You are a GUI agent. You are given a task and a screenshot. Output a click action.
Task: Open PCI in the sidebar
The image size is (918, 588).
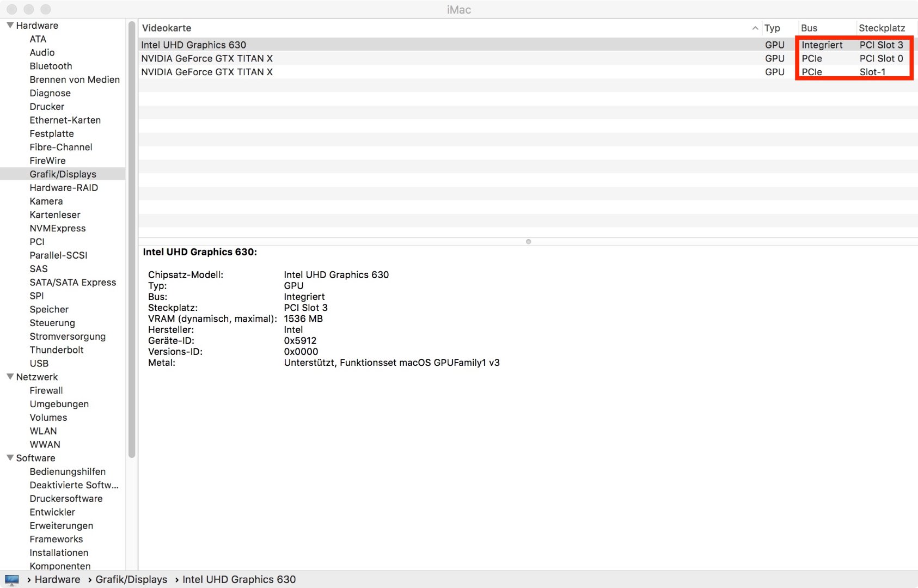coord(37,242)
